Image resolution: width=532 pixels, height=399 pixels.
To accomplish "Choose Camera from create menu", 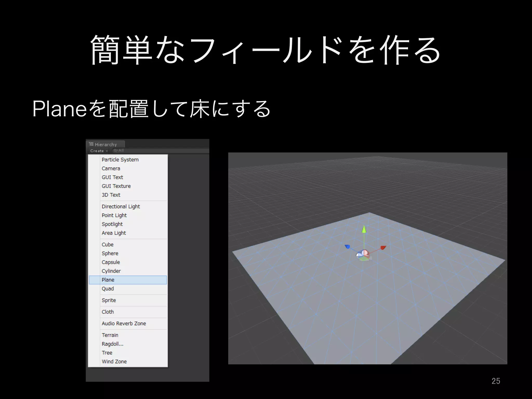I will pyautogui.click(x=128, y=168).
